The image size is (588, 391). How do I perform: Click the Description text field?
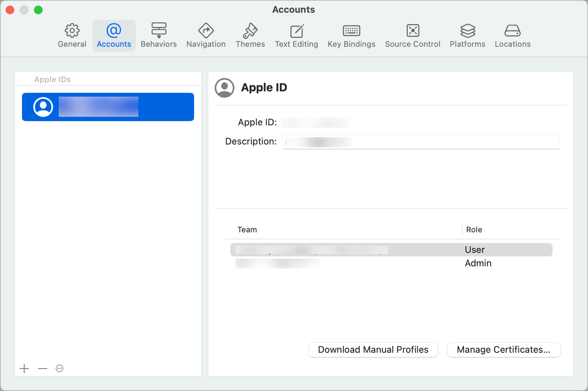coord(421,142)
